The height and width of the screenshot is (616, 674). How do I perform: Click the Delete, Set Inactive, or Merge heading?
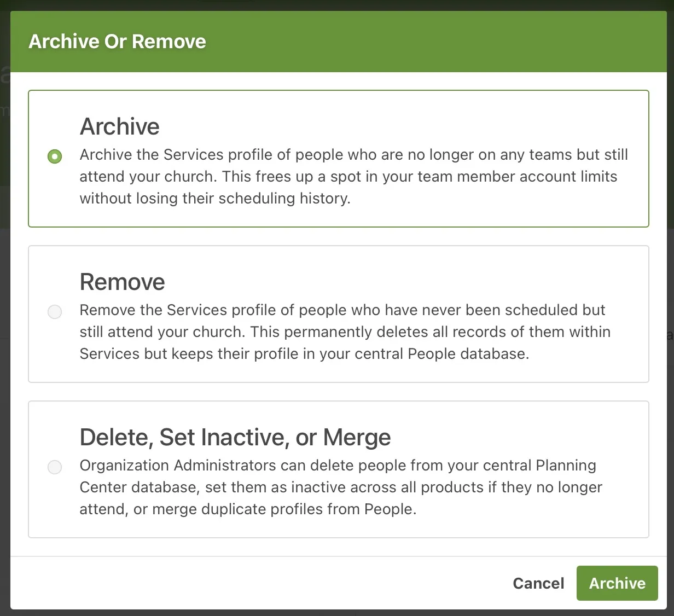click(235, 437)
